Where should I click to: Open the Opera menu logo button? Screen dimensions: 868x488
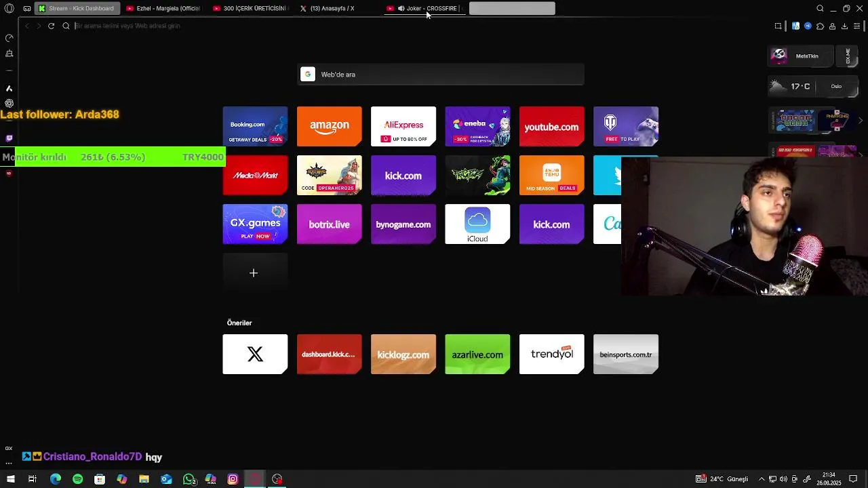[x=9, y=9]
